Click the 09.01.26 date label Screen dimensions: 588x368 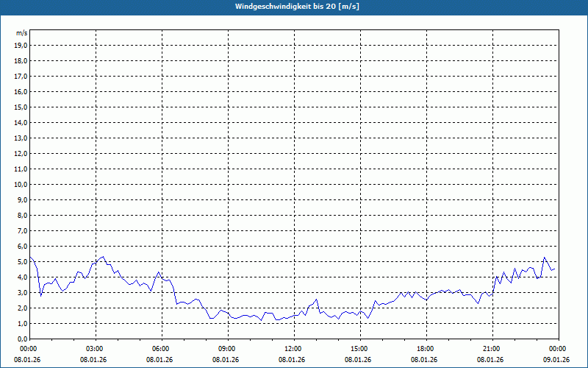pyautogui.click(x=556, y=360)
